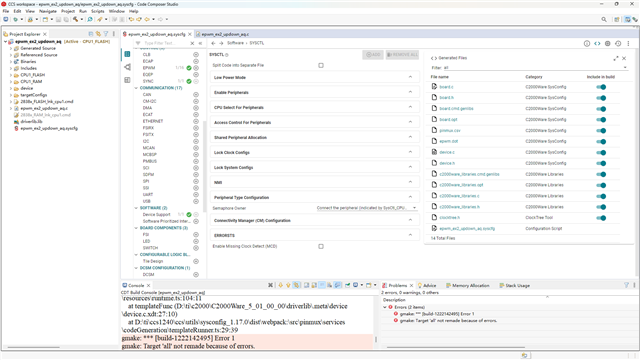Toggle include in build for board.opt
The height and width of the screenshot is (360, 640).
coord(601,120)
